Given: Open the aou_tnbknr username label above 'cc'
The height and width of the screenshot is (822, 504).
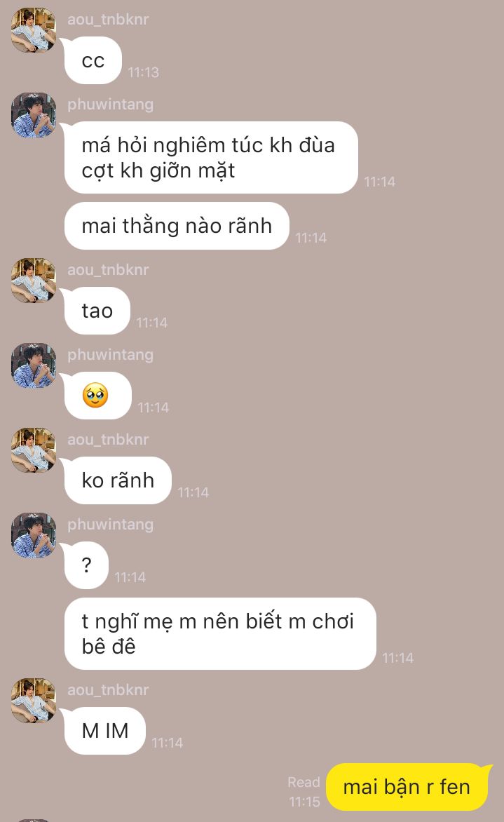Looking at the screenshot, I should click(108, 20).
